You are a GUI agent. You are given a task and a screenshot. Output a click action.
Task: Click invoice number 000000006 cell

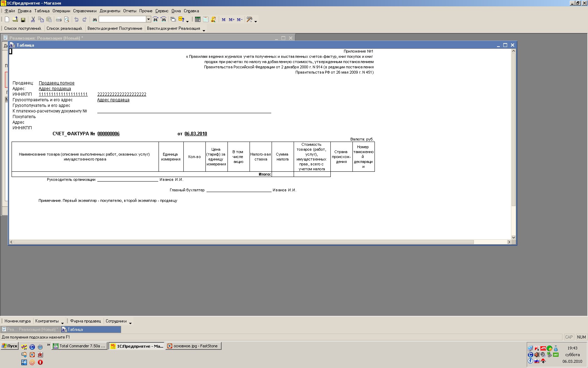tap(108, 134)
